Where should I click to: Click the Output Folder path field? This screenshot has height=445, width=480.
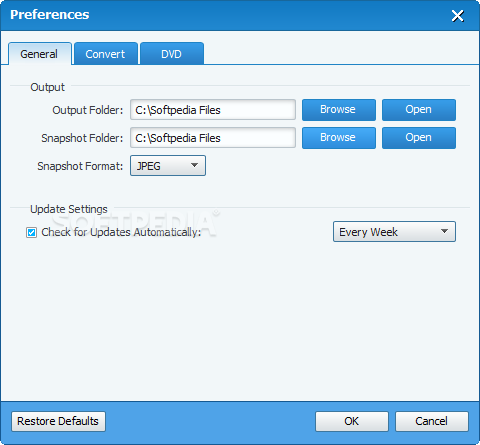tap(213, 110)
